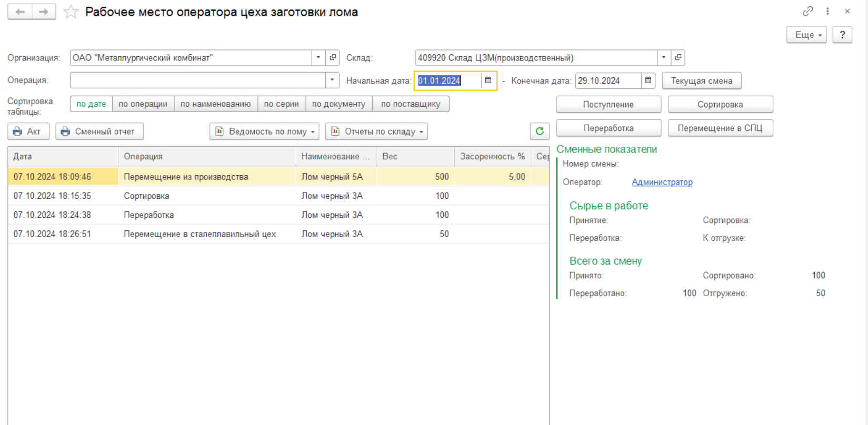
Task: Click the green refresh icon
Action: pyautogui.click(x=540, y=131)
